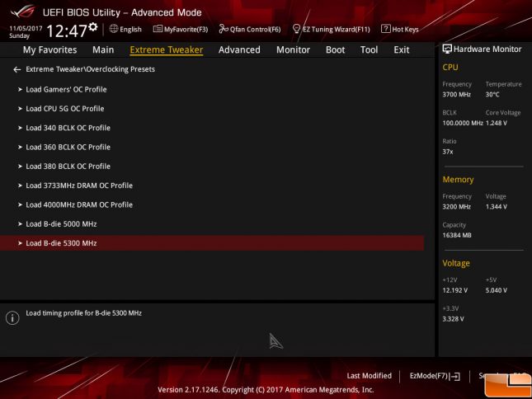The image size is (532, 399).
Task: Click the ROG logo icon
Action: [x=23, y=12]
